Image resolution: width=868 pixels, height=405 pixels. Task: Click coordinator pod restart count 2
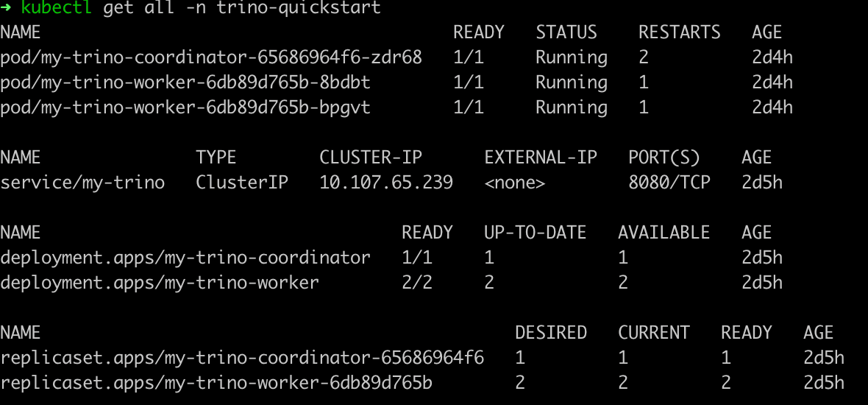644,57
